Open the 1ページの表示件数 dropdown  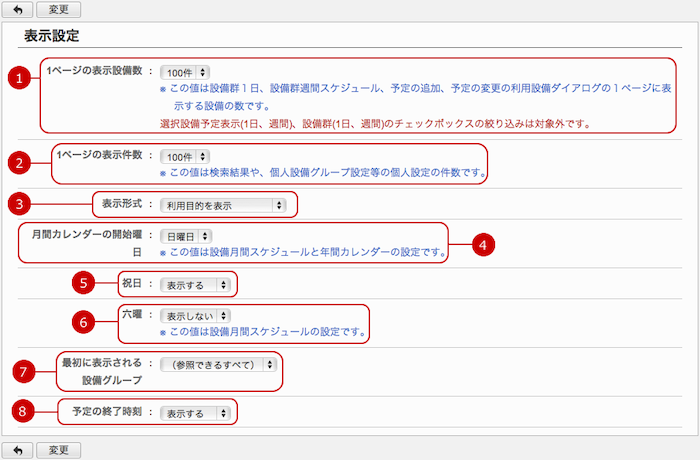[x=185, y=157]
